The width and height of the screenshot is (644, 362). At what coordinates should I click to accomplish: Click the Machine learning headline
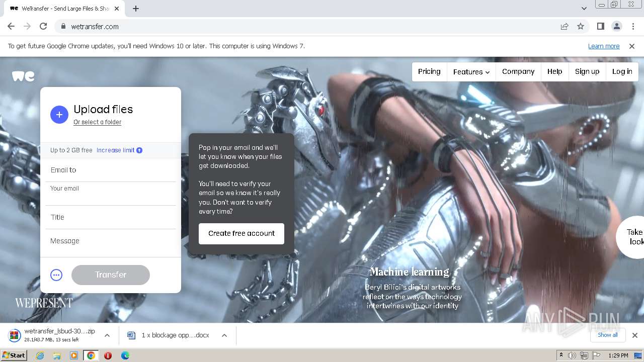(410, 272)
